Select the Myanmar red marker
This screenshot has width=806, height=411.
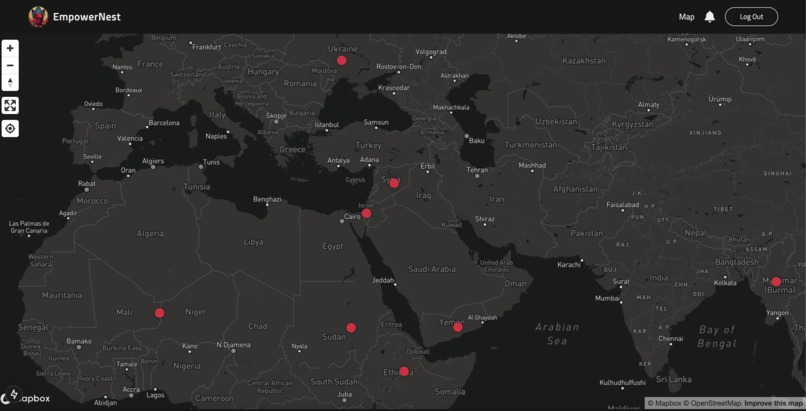[776, 282]
